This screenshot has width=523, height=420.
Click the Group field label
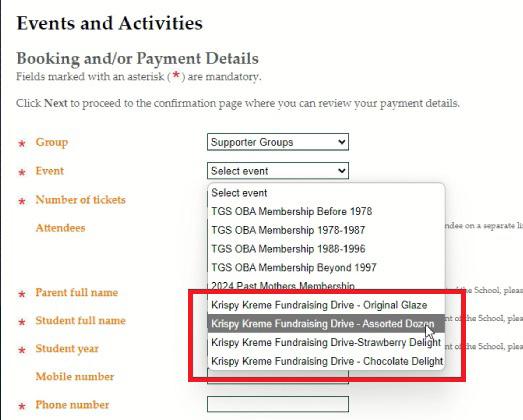(x=52, y=142)
